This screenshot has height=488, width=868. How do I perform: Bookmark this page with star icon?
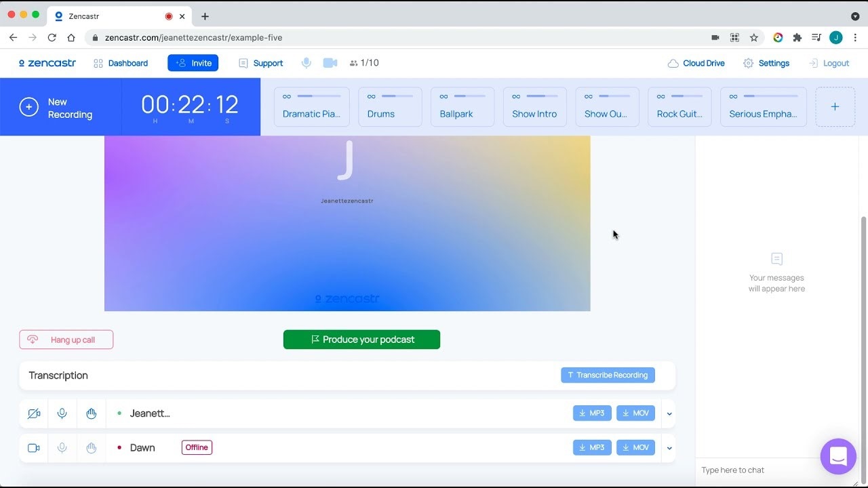pyautogui.click(x=753, y=38)
